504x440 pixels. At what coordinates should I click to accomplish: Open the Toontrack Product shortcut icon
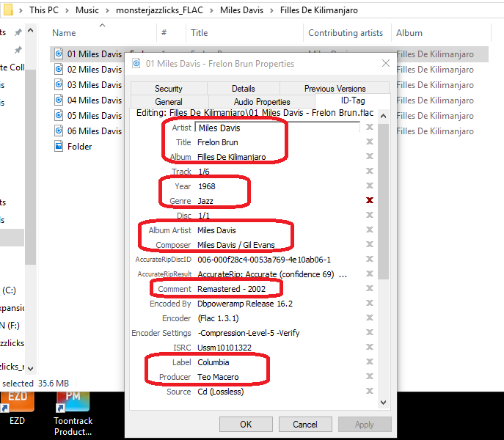[x=73, y=403]
